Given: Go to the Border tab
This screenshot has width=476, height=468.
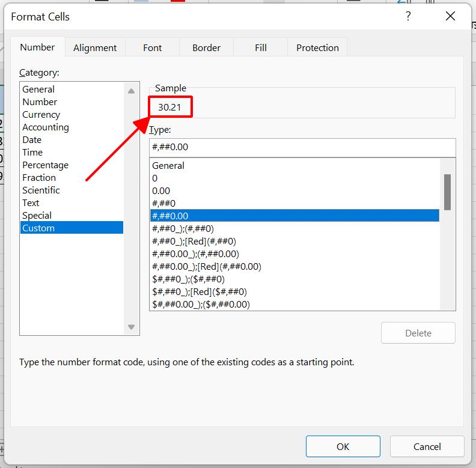Looking at the screenshot, I should point(206,48).
